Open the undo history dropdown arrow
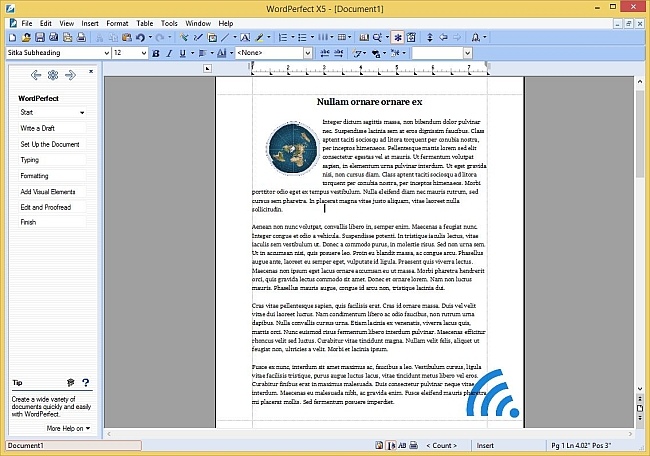Viewport: 650px width, 456px height. [x=150, y=38]
